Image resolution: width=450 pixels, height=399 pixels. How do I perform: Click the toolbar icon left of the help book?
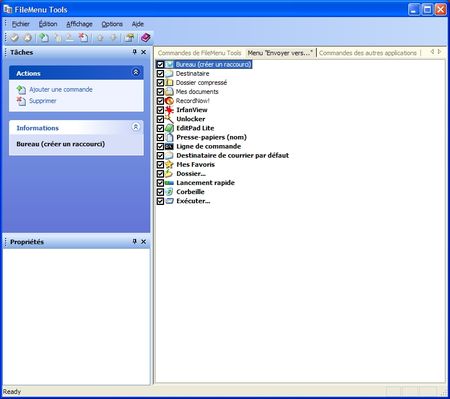(129, 38)
